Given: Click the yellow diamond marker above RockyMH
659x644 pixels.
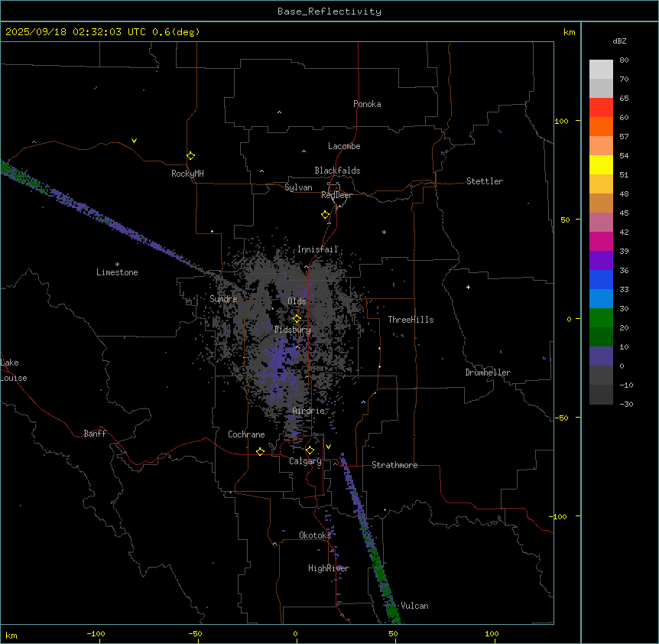Looking at the screenshot, I should pyautogui.click(x=190, y=155).
